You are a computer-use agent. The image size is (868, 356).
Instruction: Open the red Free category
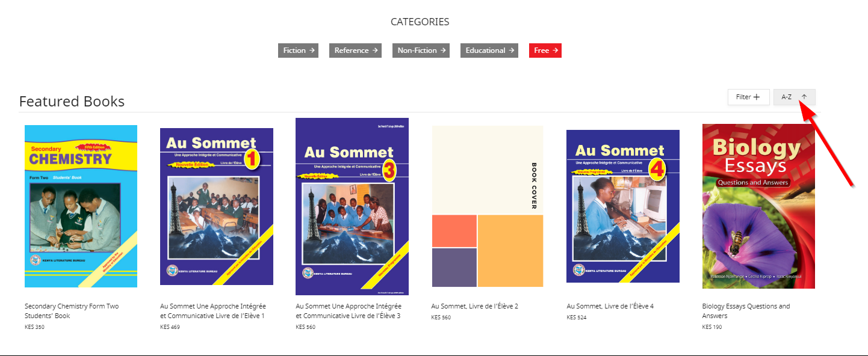[545, 51]
